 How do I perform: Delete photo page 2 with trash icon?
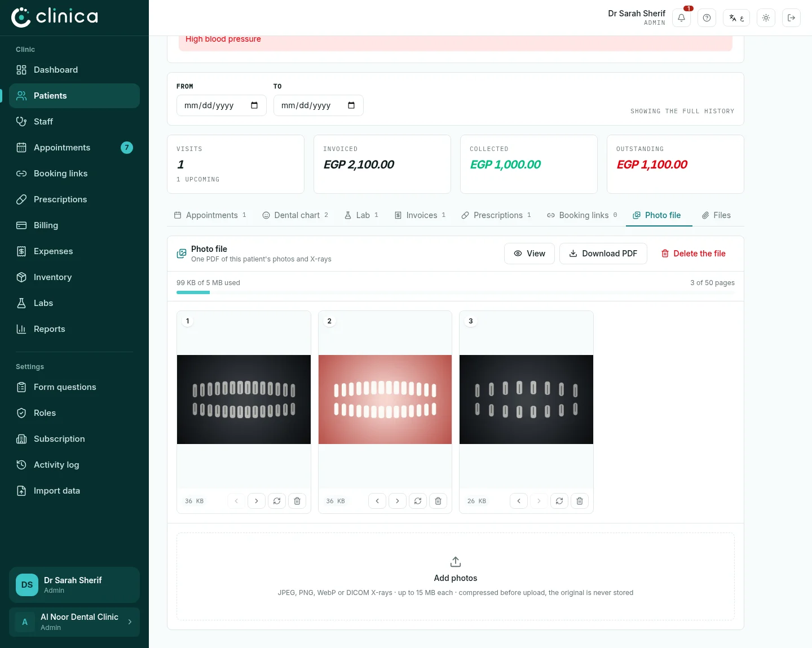(438, 501)
